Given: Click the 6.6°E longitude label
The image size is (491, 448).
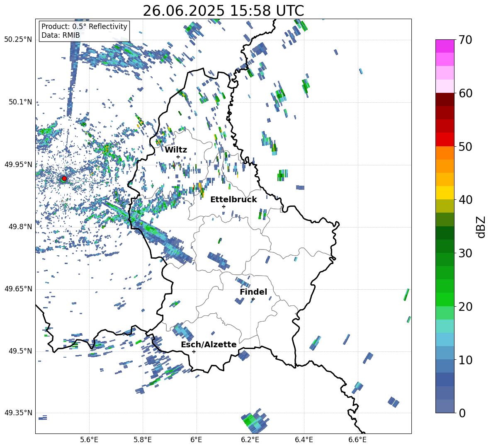Looking at the screenshot, I should point(357,440).
